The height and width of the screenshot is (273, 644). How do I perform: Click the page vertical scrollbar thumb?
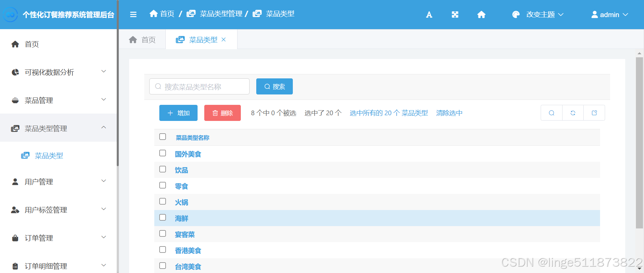click(x=639, y=143)
